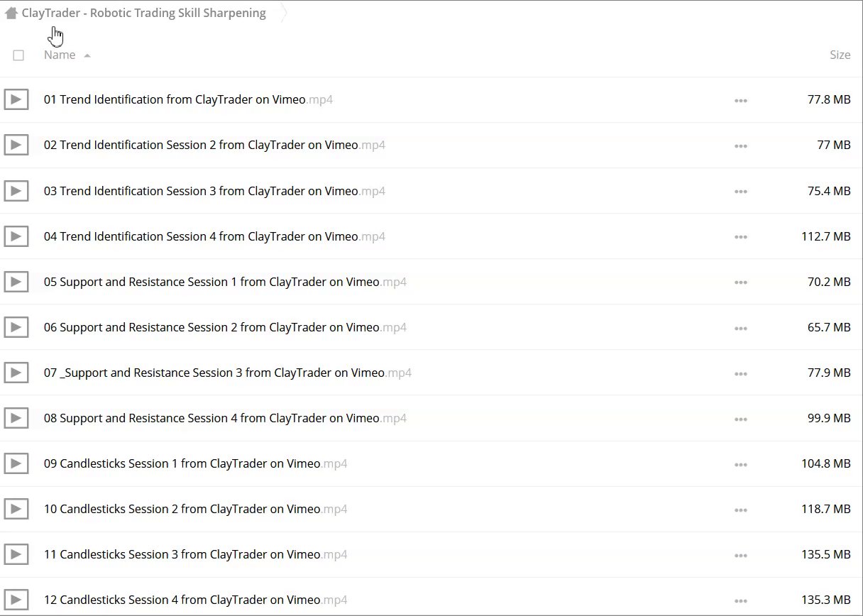The image size is (863, 616).
Task: Click video icon for 11 Candlesticks Session 3
Action: click(x=16, y=554)
